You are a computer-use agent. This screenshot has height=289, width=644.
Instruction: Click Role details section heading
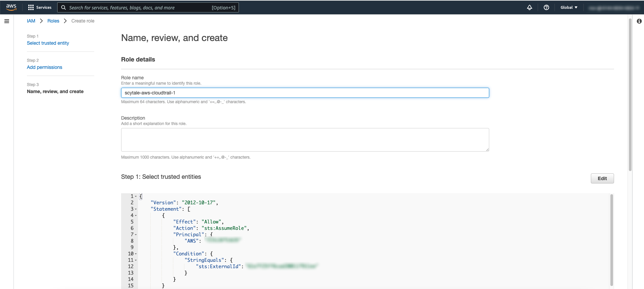click(x=138, y=59)
